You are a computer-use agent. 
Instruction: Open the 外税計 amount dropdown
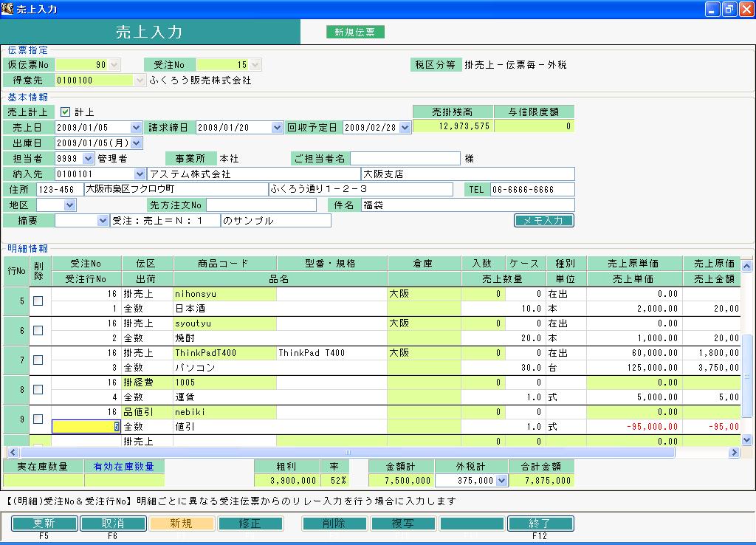501,480
